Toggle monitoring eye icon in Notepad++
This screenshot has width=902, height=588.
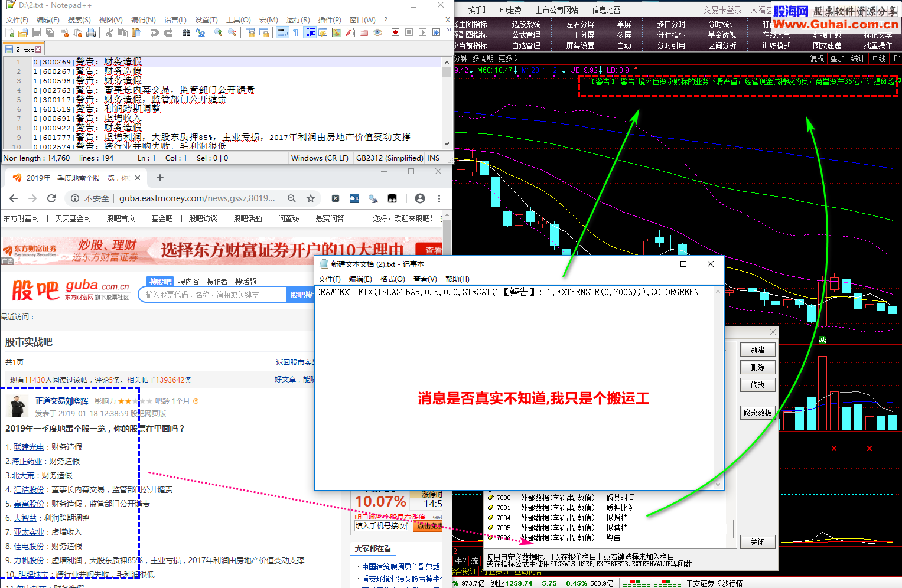[377, 32]
